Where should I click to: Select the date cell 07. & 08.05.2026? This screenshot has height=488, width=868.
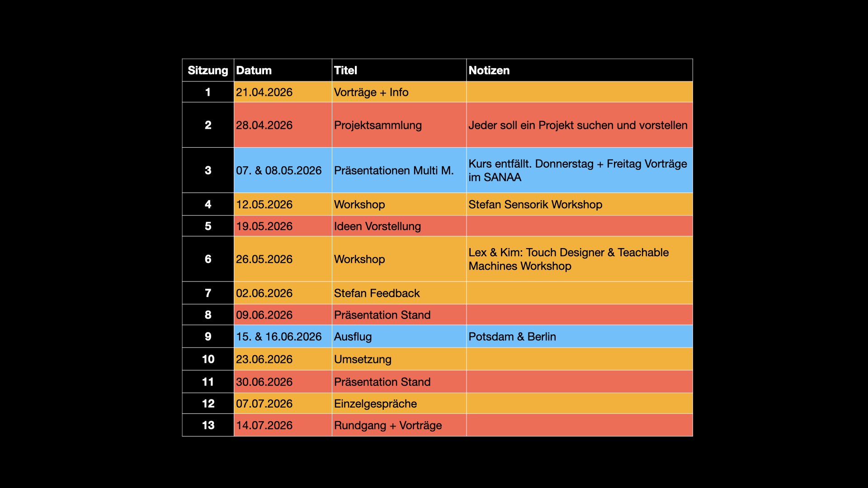(x=283, y=170)
